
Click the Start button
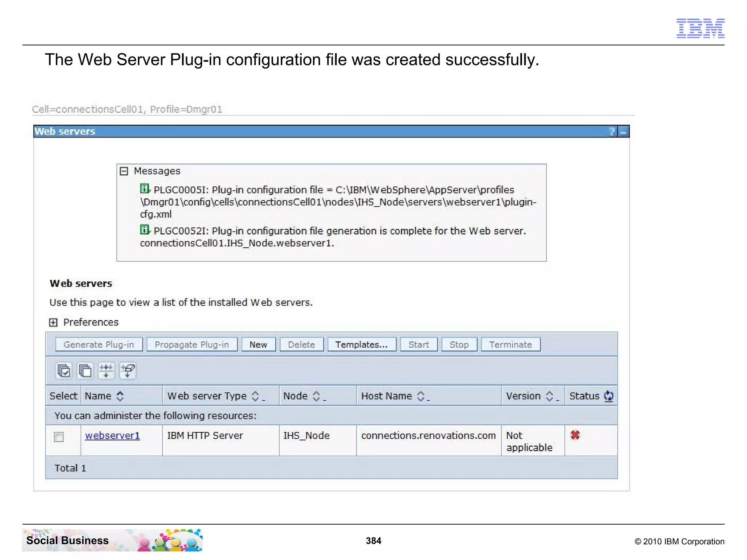coord(419,345)
